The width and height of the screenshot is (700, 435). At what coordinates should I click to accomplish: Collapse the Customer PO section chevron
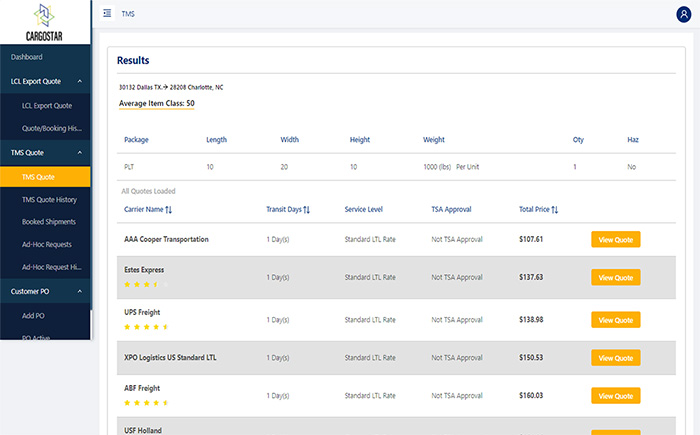(x=79, y=291)
